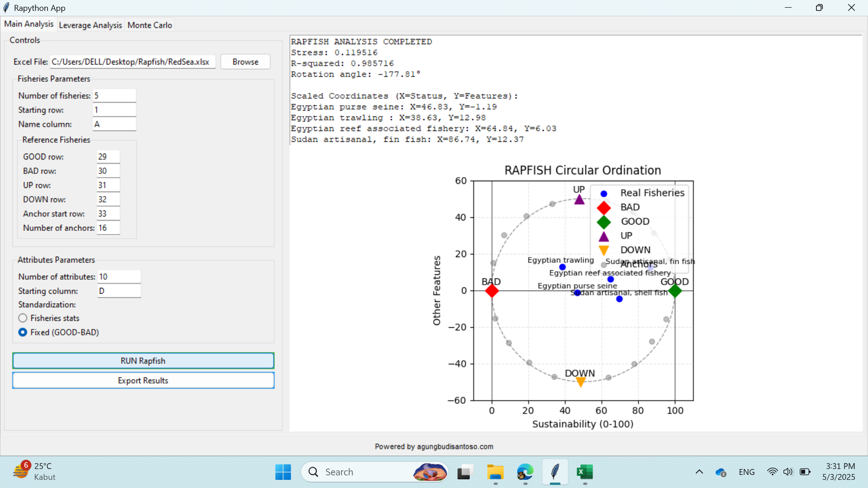Edit the Starting column field

coord(119,291)
